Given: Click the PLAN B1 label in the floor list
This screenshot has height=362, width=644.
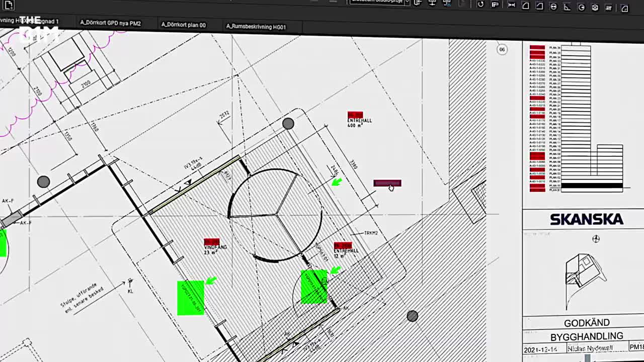Looking at the screenshot, I should click(x=554, y=190).
